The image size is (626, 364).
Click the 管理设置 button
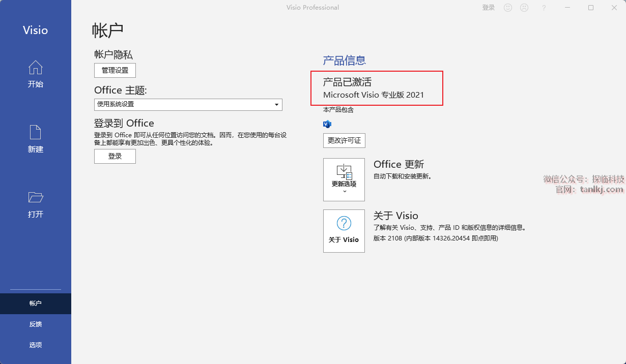click(x=115, y=70)
